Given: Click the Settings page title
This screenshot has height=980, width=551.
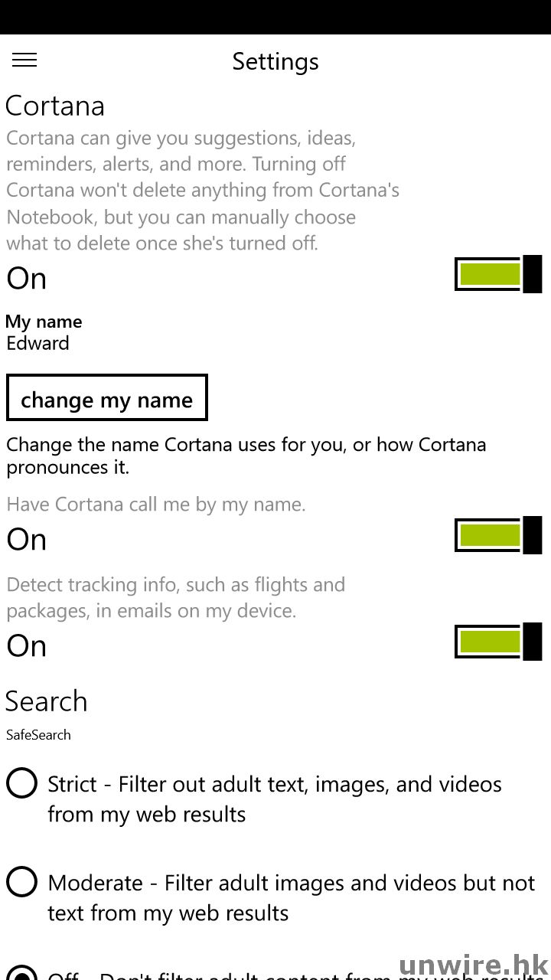Looking at the screenshot, I should click(x=275, y=61).
